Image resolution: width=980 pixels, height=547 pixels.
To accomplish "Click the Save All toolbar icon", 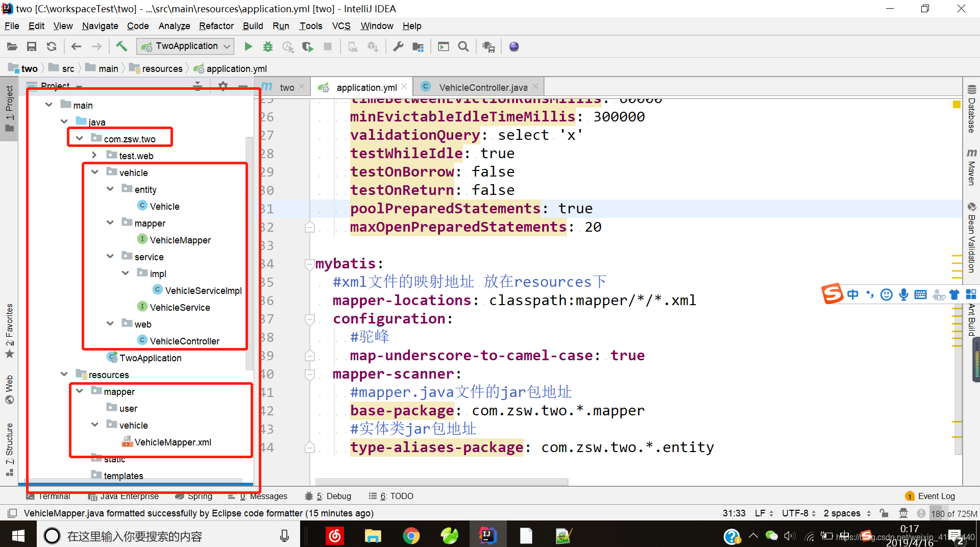I will 32,46.
